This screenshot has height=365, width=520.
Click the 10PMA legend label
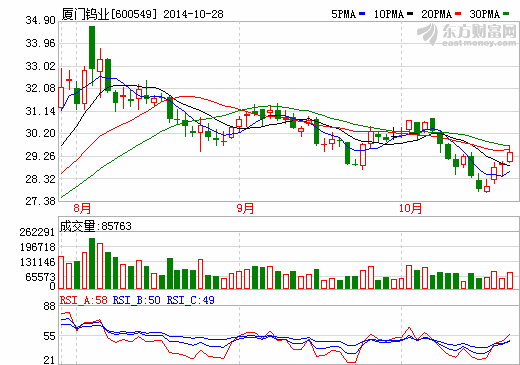click(389, 14)
